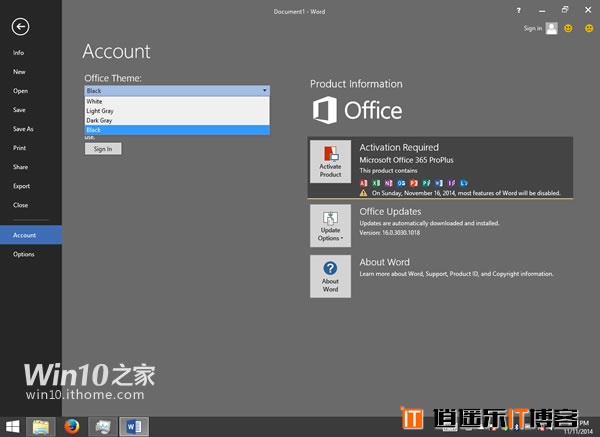Choose White theme from the list
This screenshot has width=600, height=437.
point(177,101)
